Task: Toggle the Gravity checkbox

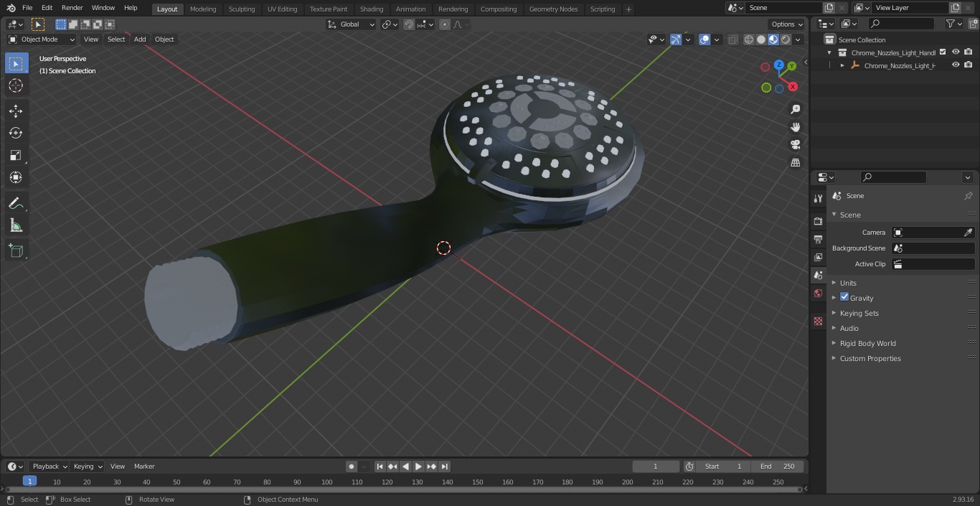Action: [x=844, y=297]
